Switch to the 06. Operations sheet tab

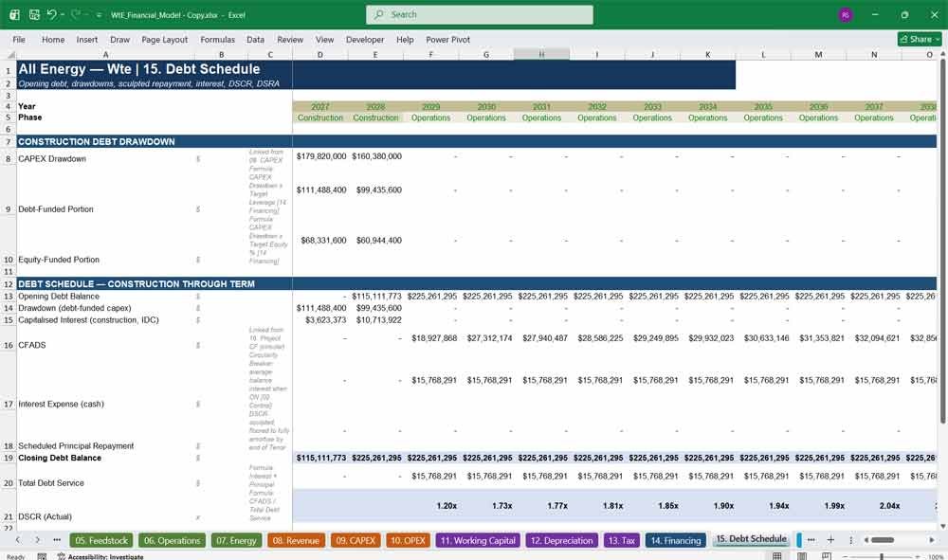coord(173,540)
